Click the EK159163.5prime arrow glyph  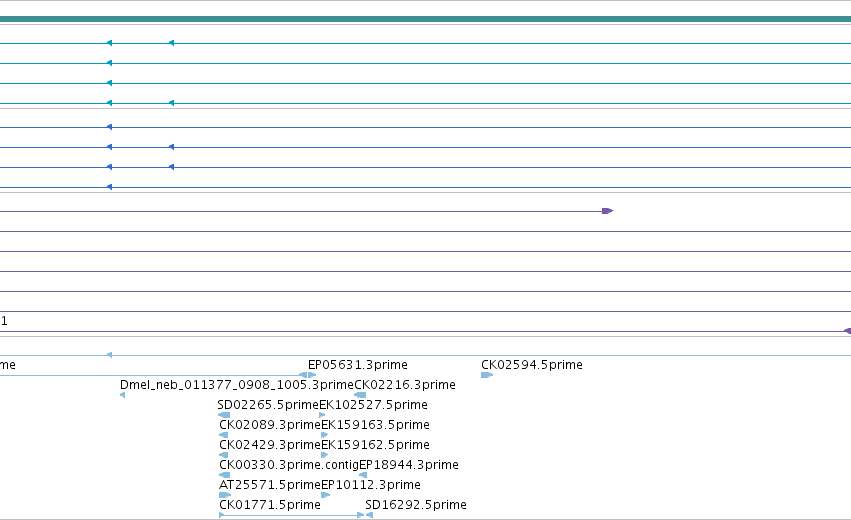point(325,435)
